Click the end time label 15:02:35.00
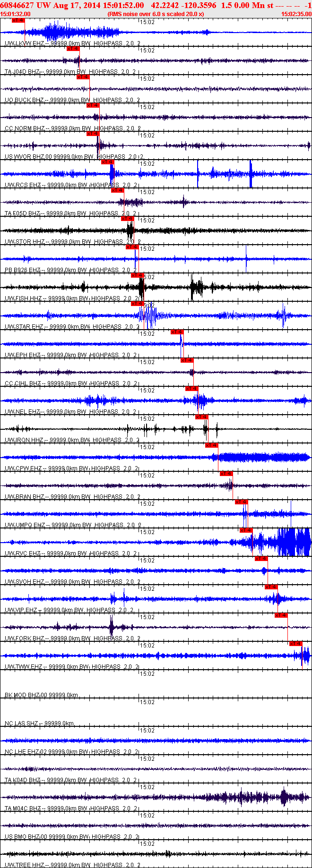312x868 pixels. [x=296, y=14]
